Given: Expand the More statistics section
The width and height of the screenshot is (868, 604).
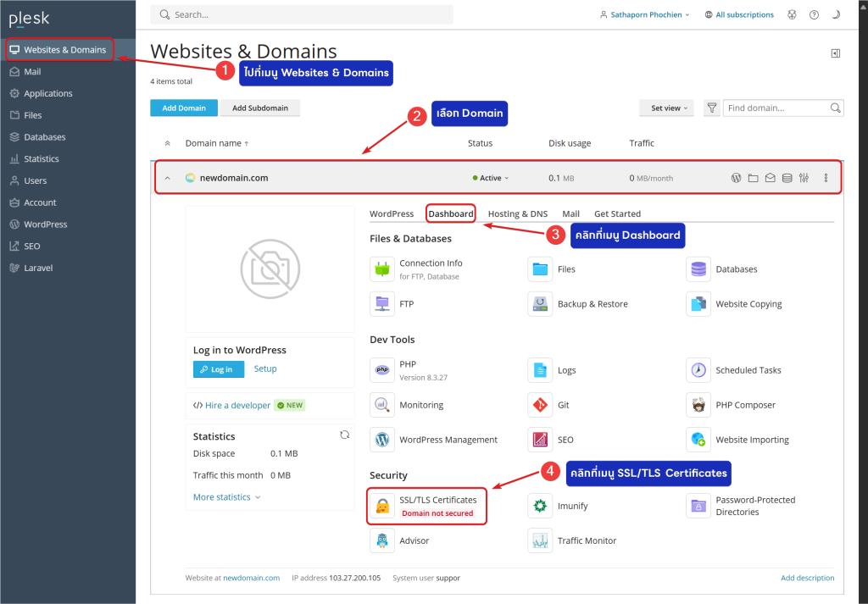Looking at the screenshot, I should [x=226, y=497].
